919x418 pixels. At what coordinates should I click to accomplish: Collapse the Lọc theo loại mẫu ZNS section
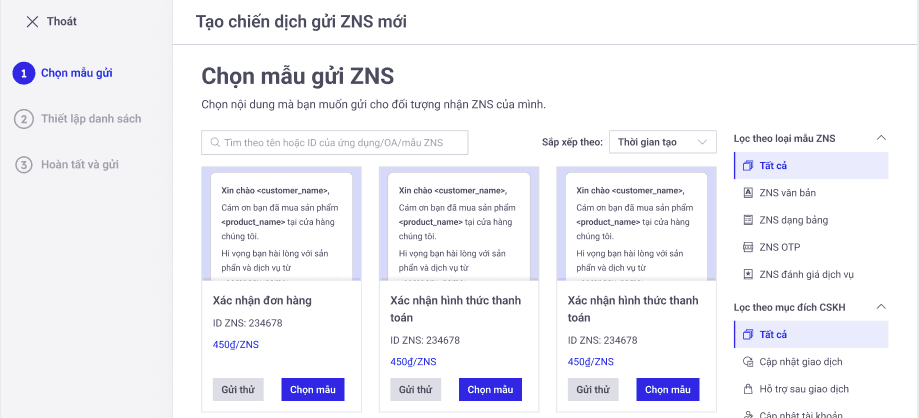pos(881,137)
